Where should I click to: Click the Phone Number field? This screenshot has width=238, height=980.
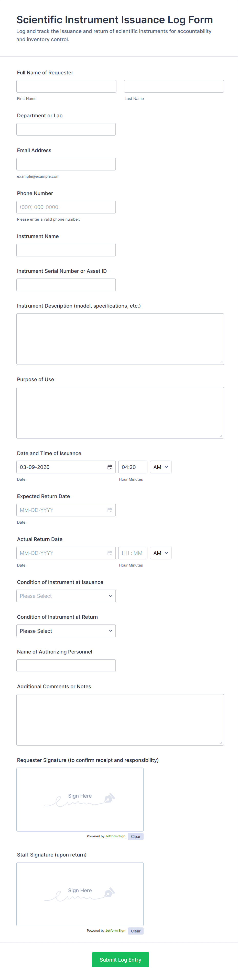click(66, 207)
